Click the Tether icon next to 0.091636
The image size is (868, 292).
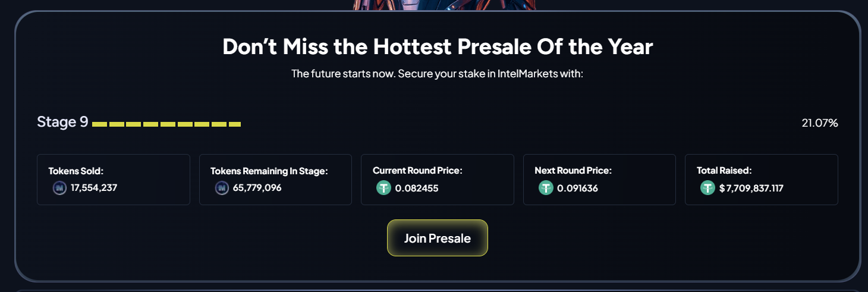546,188
